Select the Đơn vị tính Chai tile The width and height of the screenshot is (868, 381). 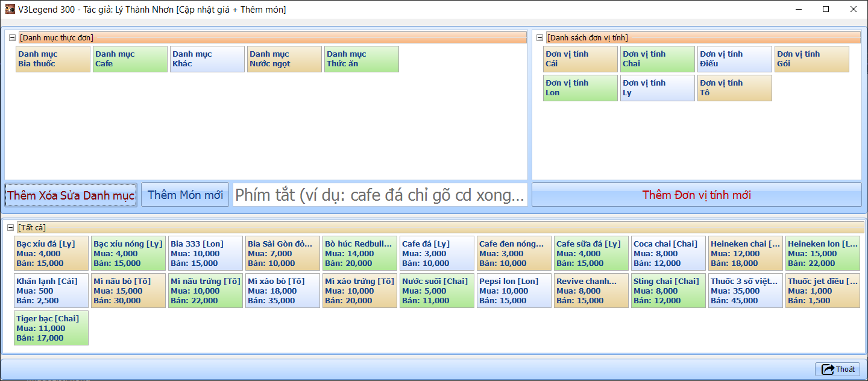pyautogui.click(x=658, y=59)
